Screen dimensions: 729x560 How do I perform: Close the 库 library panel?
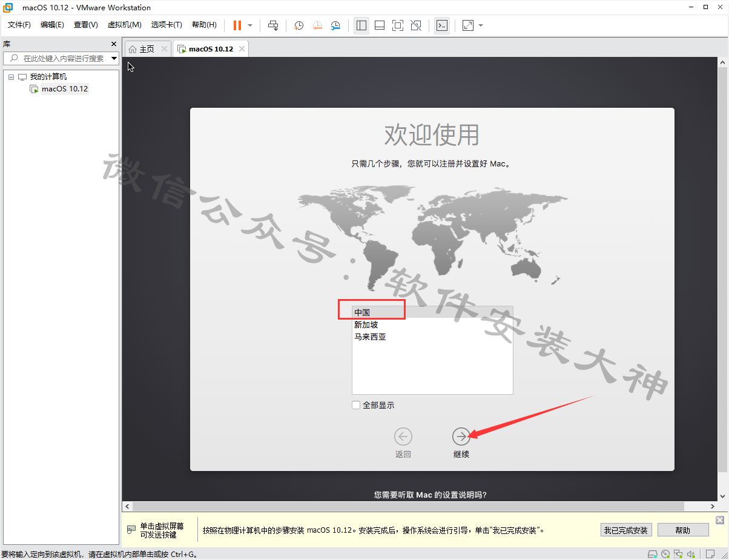(114, 44)
